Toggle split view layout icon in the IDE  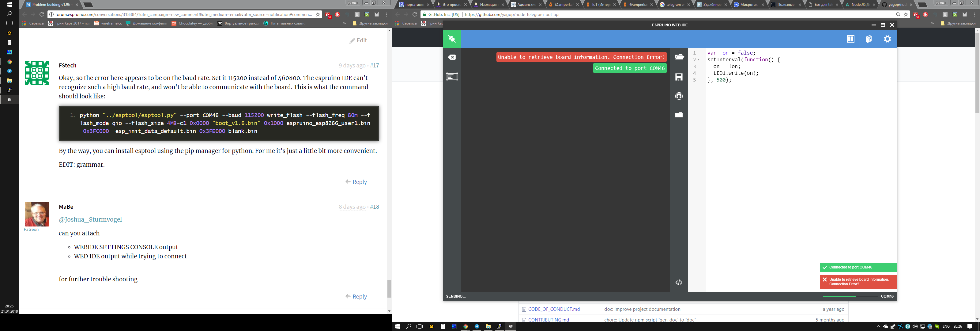tap(851, 39)
